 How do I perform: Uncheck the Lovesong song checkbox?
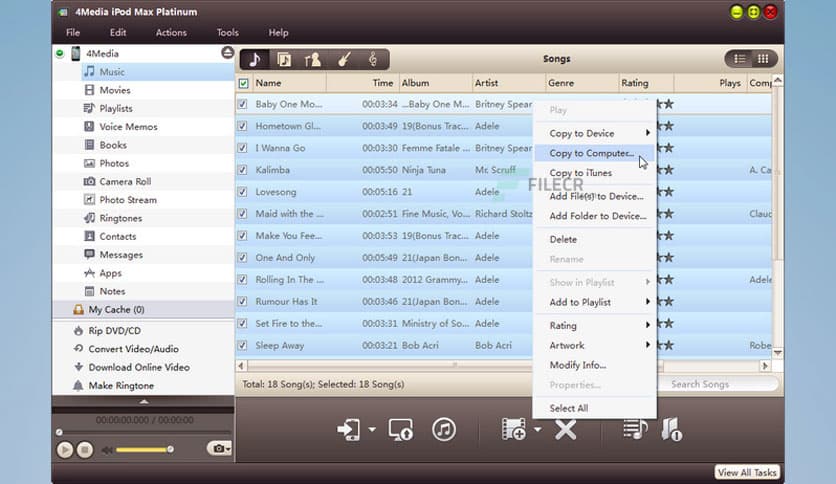[x=243, y=192]
